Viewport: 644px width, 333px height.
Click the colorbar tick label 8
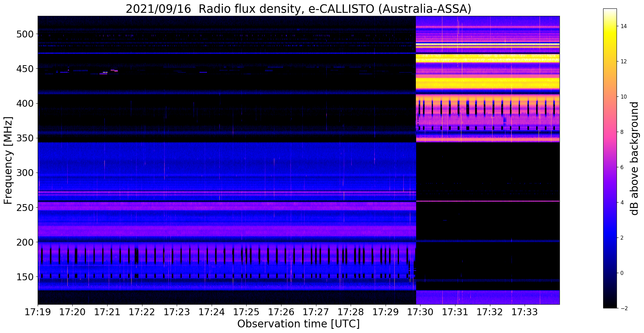pyautogui.click(x=622, y=132)
